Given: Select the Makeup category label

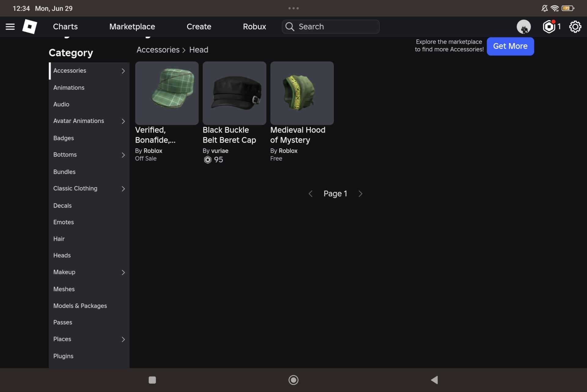Looking at the screenshot, I should [64, 272].
